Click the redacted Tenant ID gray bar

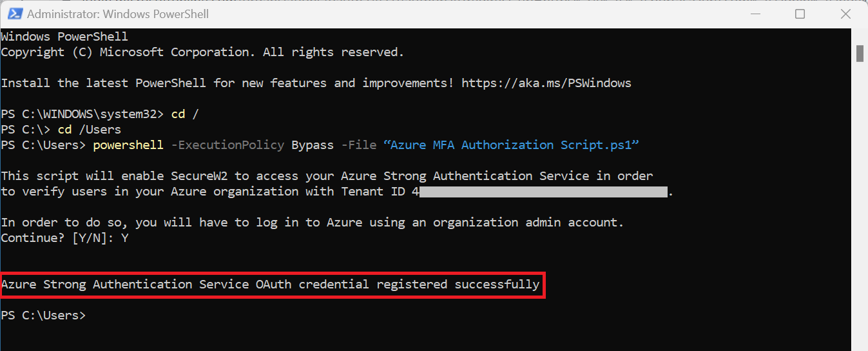(x=543, y=192)
